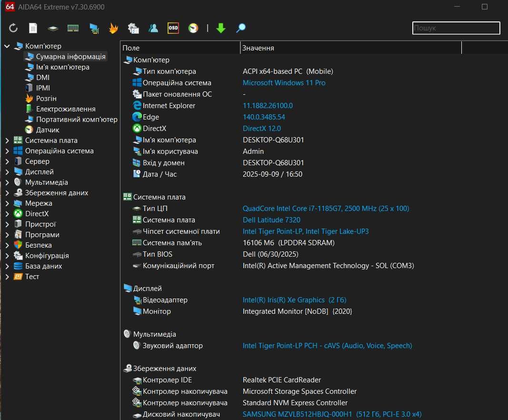Launch the stability test flame icon

point(113,28)
